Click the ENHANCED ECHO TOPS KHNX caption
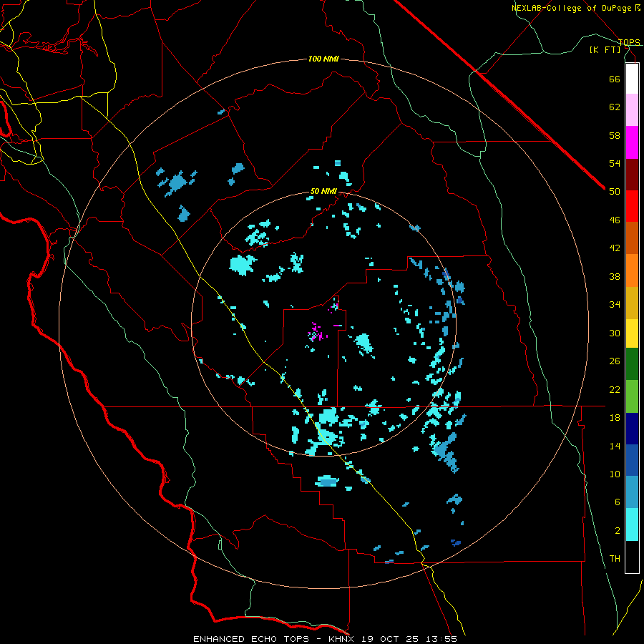This screenshot has height=644, width=644. pos(325,639)
